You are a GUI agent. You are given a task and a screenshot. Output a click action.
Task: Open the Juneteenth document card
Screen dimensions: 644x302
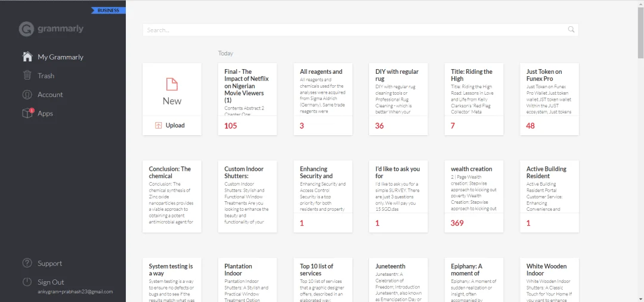398,280
